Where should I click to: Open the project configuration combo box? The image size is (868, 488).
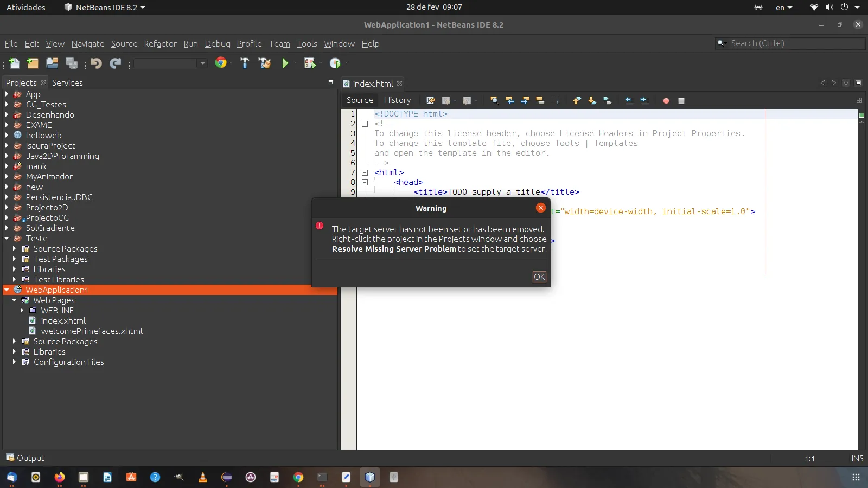tap(170, 63)
